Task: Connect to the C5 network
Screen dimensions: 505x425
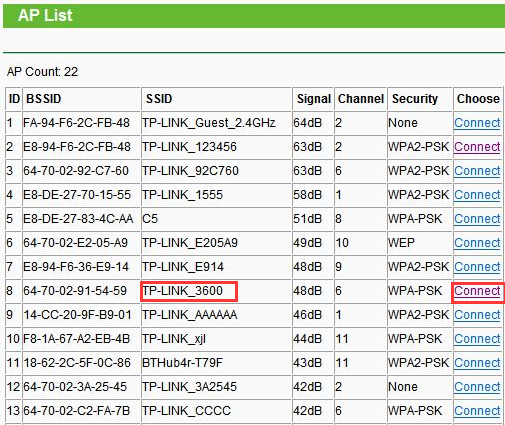Action: (477, 219)
